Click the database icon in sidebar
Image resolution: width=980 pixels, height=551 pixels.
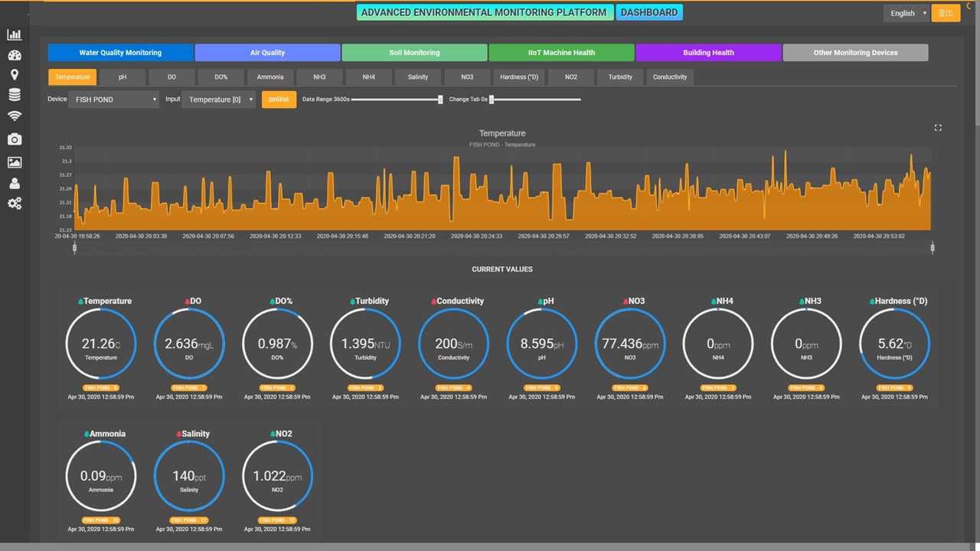14,94
